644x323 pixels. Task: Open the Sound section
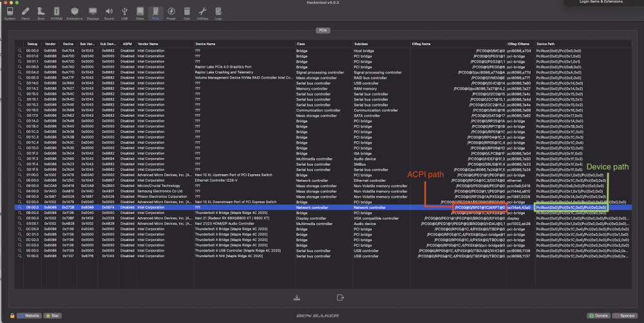point(109,13)
